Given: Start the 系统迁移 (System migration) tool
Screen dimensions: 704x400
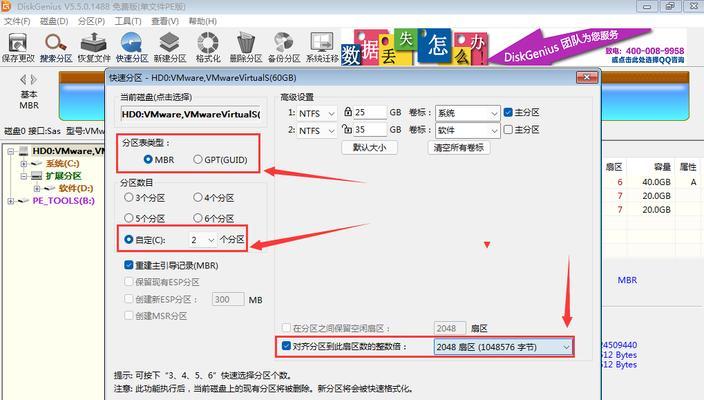Looking at the screenshot, I should point(322,47).
